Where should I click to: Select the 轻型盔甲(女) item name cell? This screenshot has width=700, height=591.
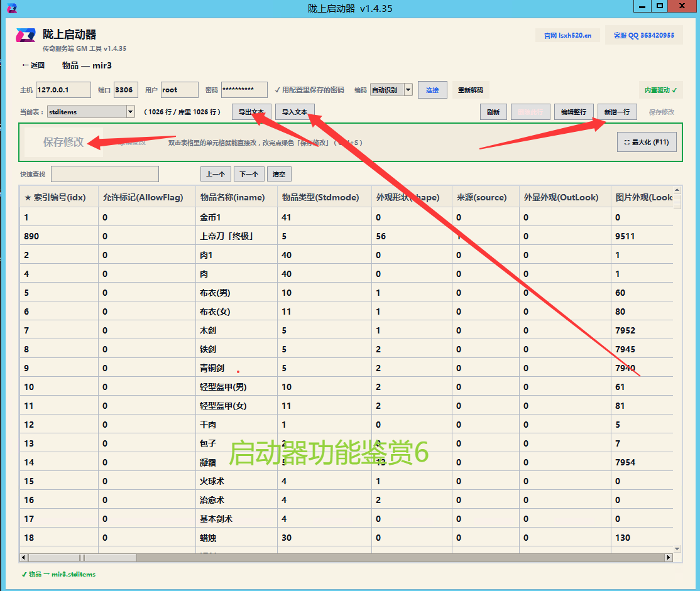click(237, 406)
